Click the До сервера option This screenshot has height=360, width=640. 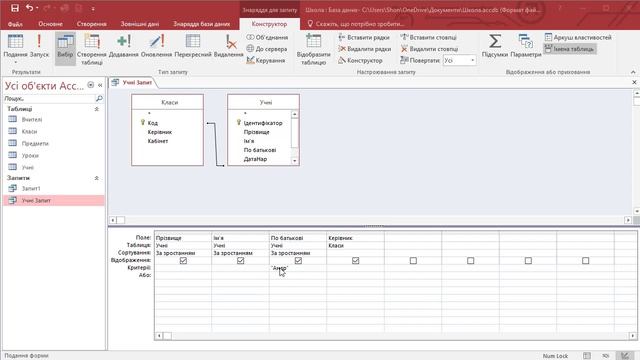[x=267, y=49]
